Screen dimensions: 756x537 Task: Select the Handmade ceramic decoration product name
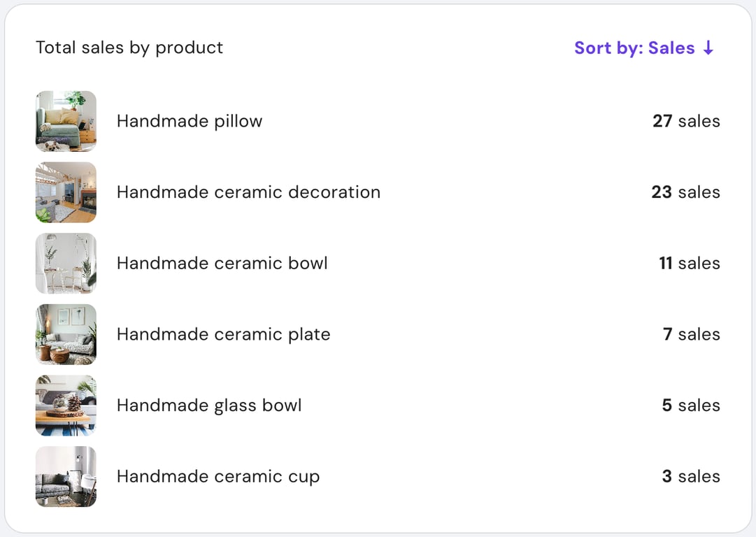click(248, 192)
